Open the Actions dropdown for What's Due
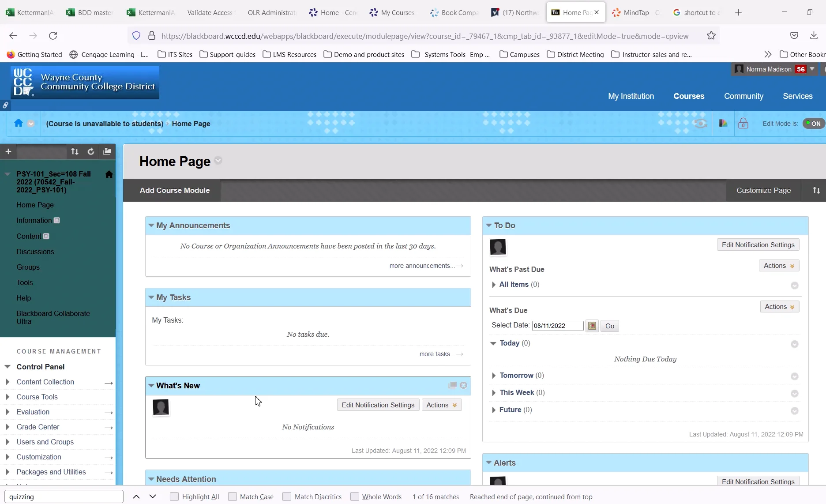 point(779,306)
